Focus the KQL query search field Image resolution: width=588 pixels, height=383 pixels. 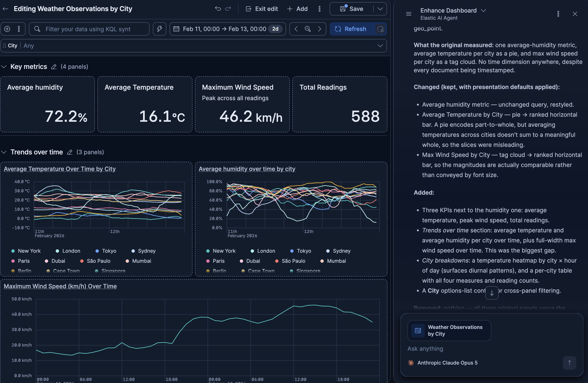(89, 29)
